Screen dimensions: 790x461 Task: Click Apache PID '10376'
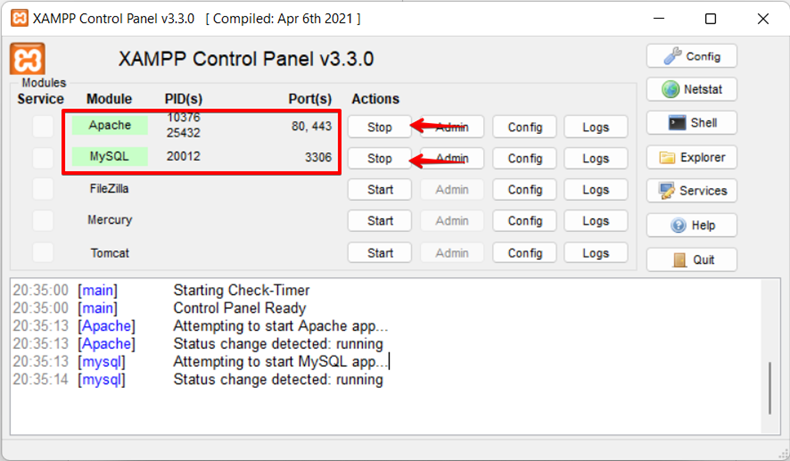pyautogui.click(x=183, y=117)
